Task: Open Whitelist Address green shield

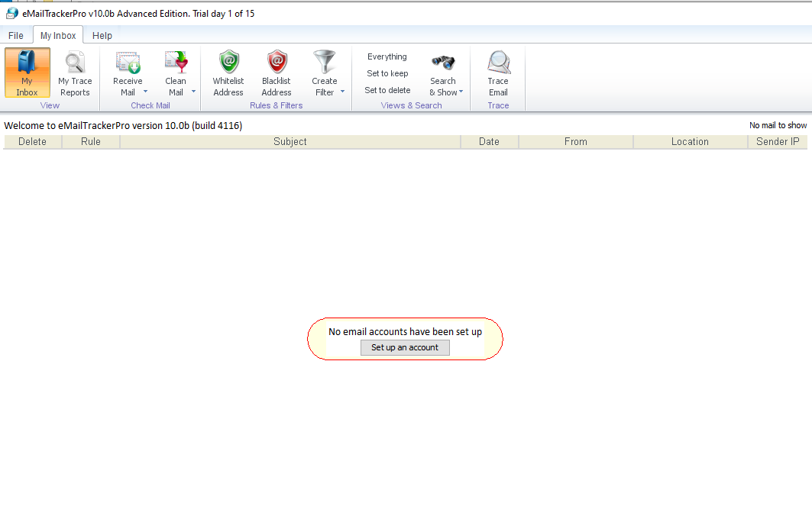Action: pos(228,62)
